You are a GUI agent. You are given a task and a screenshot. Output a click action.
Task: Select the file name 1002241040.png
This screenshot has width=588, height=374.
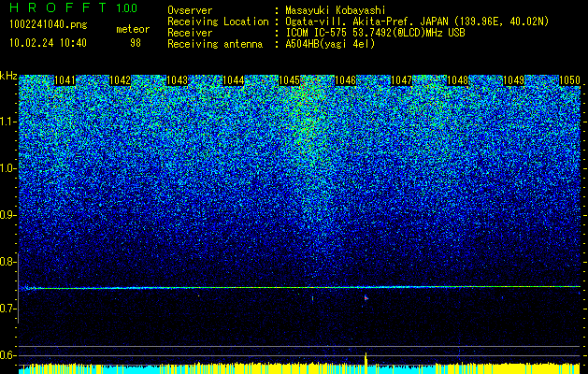click(49, 25)
